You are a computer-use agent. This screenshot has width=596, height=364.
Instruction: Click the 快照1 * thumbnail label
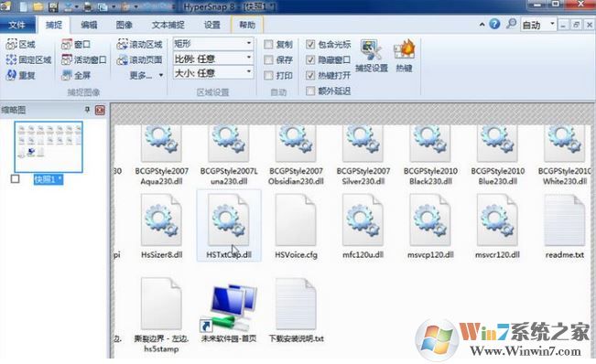(x=49, y=179)
